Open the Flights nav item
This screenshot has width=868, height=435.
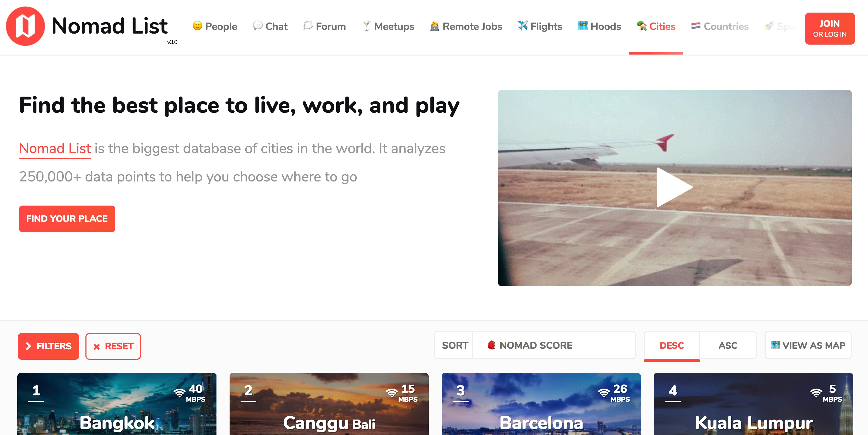coord(540,26)
